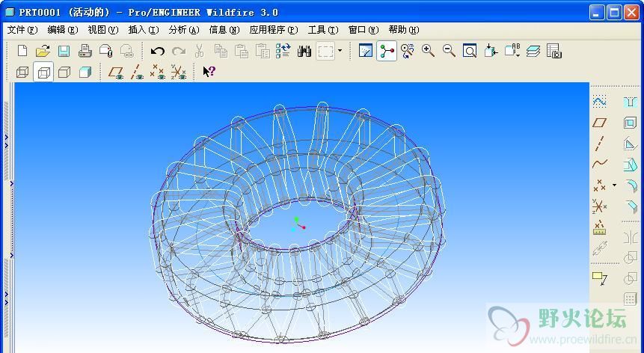Undo the last operation
The width and height of the screenshot is (644, 353).
click(x=157, y=51)
